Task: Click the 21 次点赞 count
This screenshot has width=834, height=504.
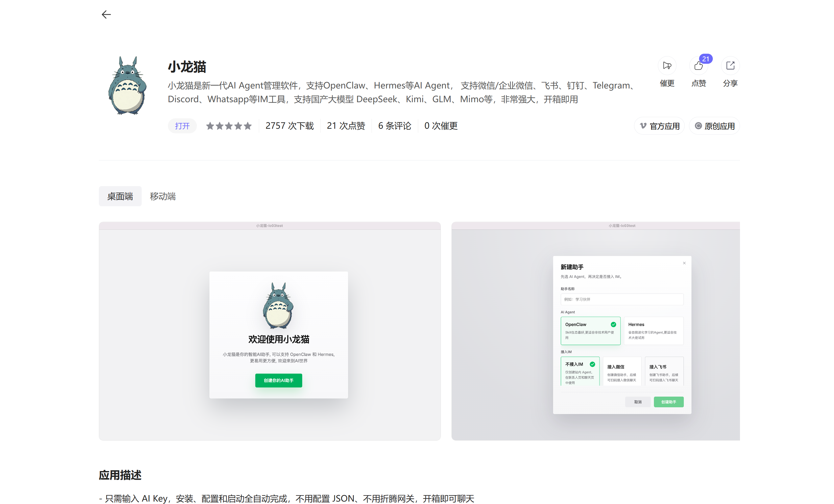Action: 346,126
